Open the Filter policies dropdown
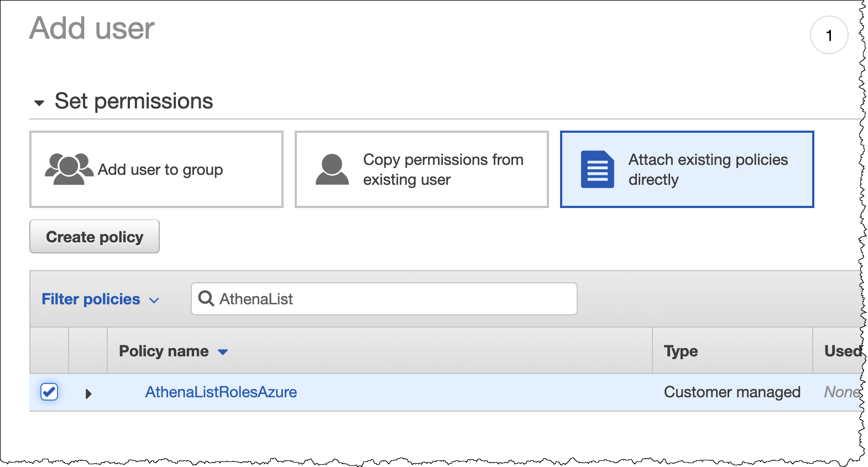The height and width of the screenshot is (467, 868). (100, 299)
